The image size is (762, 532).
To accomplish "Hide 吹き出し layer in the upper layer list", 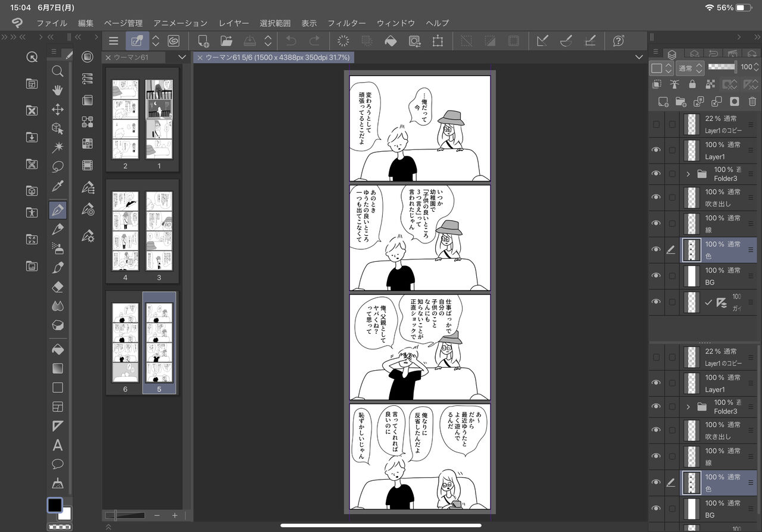I will pyautogui.click(x=656, y=198).
